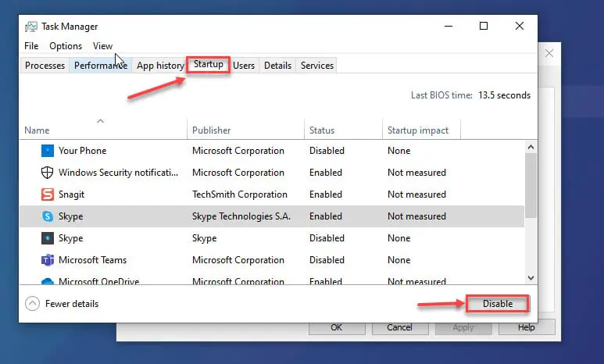Image resolution: width=604 pixels, height=364 pixels.
Task: Click Cancel in the background dialog
Action: (399, 328)
